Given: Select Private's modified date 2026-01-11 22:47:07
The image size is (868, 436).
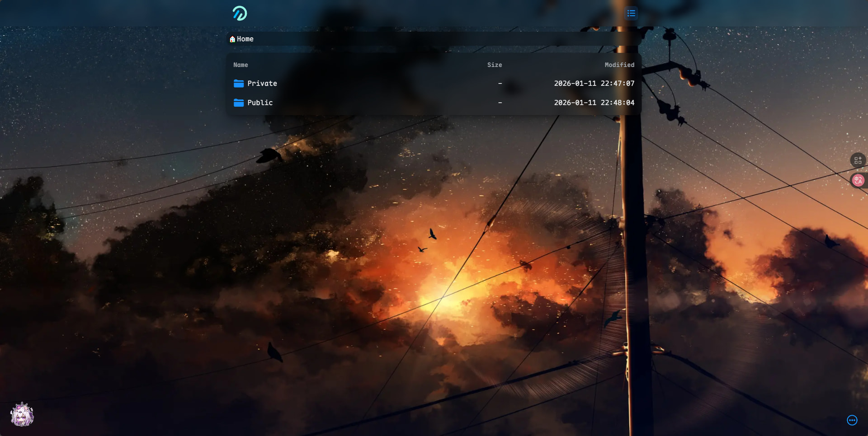Looking at the screenshot, I should 594,83.
